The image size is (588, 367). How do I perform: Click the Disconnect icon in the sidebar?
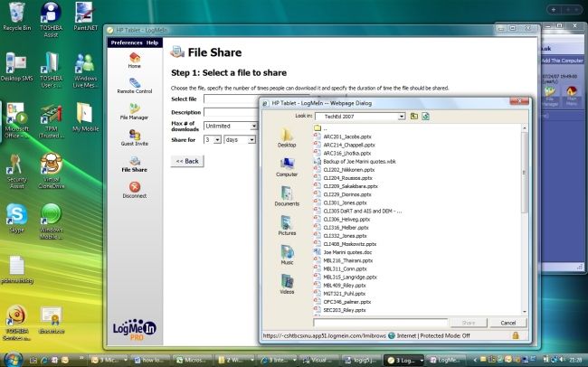tap(135, 187)
